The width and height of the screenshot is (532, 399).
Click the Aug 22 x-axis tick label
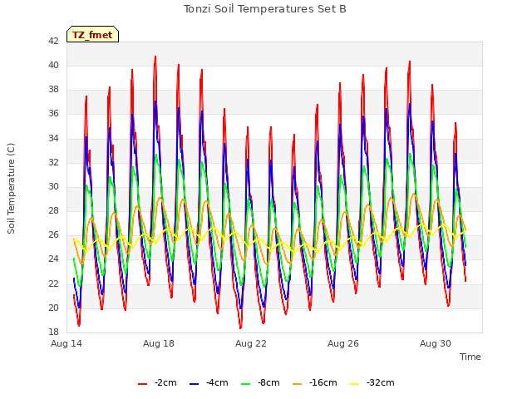(251, 343)
